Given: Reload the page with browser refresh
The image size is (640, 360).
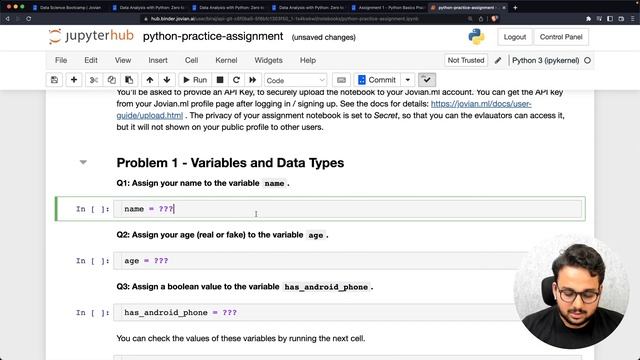Looking at the screenshot, I should (x=29, y=19).
